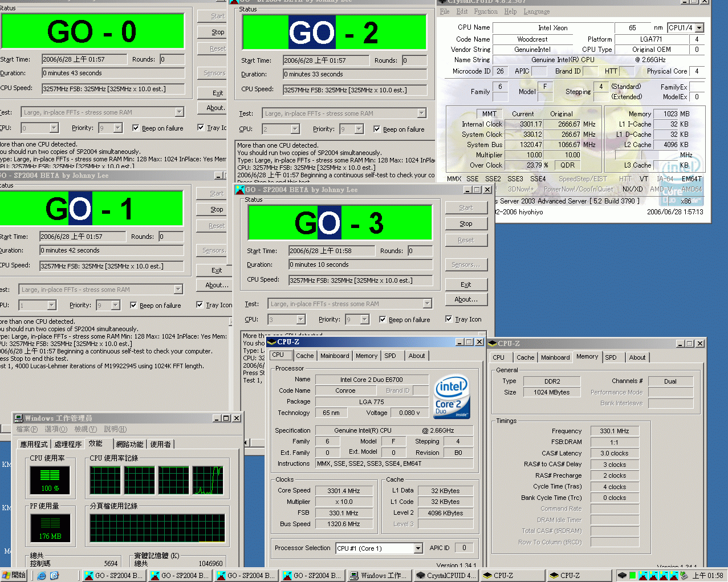The width and height of the screenshot is (728, 582).
Task: Click Start Time field in GO - 3 window
Action: coord(332,251)
